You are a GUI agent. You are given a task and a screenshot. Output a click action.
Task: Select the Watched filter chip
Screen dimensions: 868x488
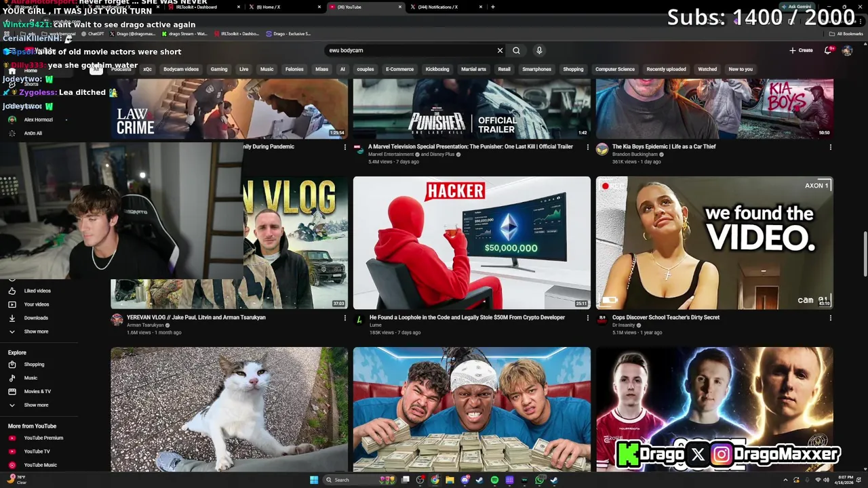tap(707, 69)
